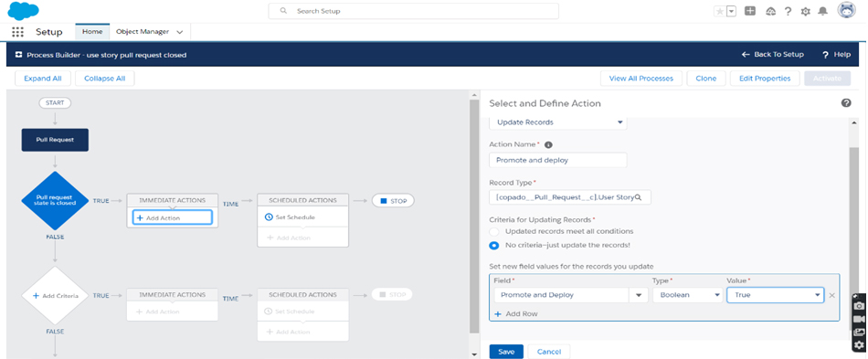The image size is (868, 359).
Task: Click the Record Type lookup field
Action: click(x=570, y=197)
